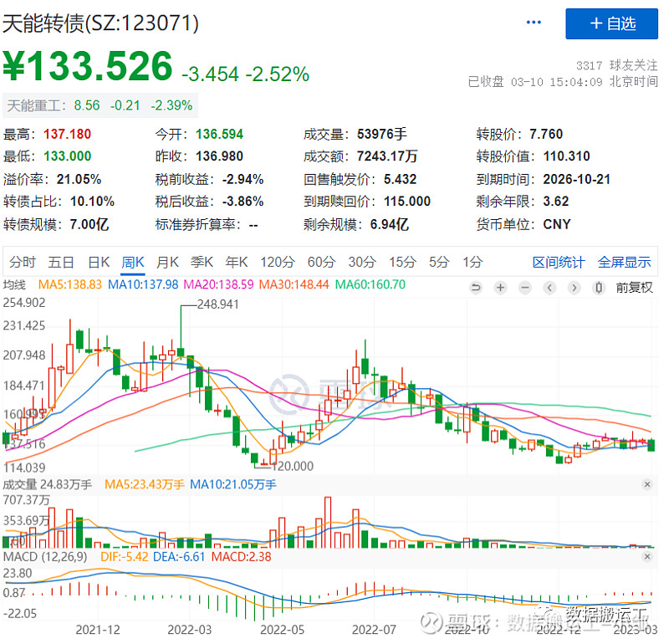Screen dimensions: 669x644
Task: Close the MACD indicator panel
Action: tap(646, 556)
